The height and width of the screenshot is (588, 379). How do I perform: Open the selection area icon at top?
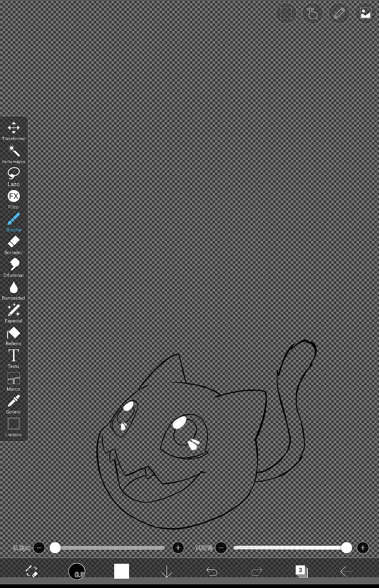pyautogui.click(x=286, y=13)
